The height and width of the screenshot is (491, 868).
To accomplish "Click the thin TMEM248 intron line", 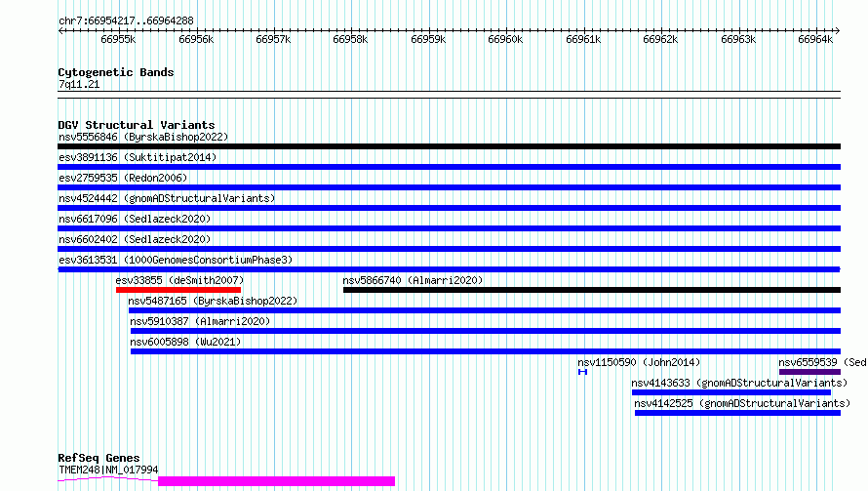I will pos(108,478).
